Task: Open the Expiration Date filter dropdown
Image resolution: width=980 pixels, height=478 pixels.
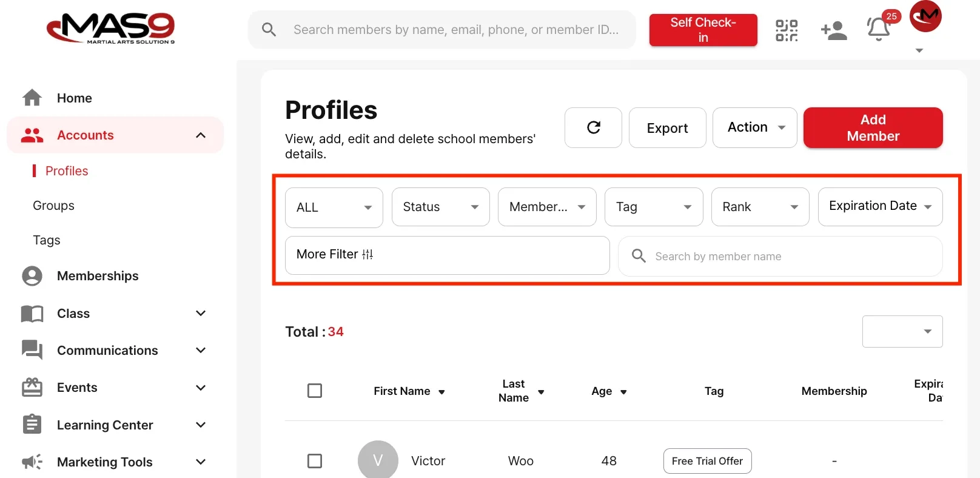Action: pyautogui.click(x=881, y=207)
